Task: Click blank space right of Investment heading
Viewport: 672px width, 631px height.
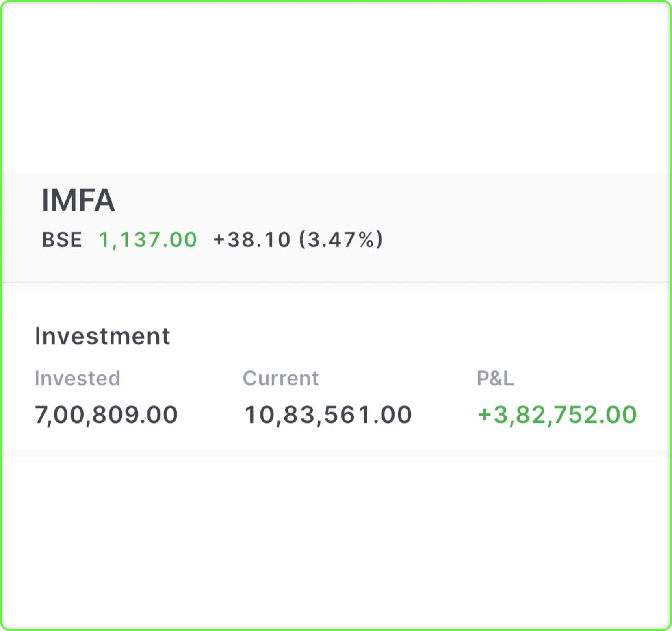Action: (406, 336)
